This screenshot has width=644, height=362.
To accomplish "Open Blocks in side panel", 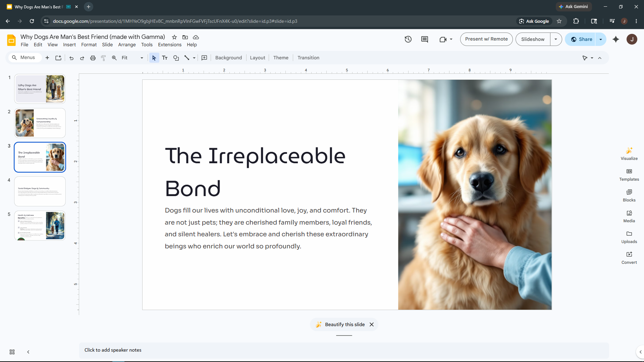I will (x=629, y=196).
